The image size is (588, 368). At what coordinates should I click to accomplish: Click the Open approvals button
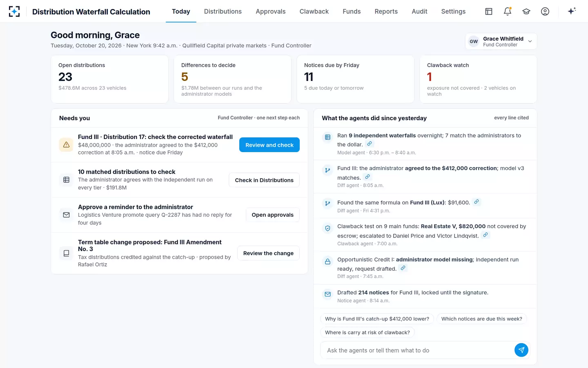[x=273, y=215]
